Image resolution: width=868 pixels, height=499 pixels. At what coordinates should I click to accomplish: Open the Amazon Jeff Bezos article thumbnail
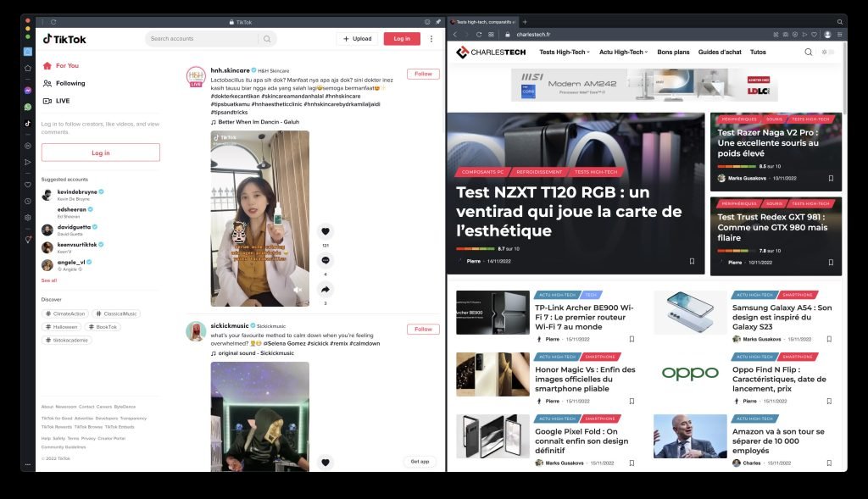point(690,436)
